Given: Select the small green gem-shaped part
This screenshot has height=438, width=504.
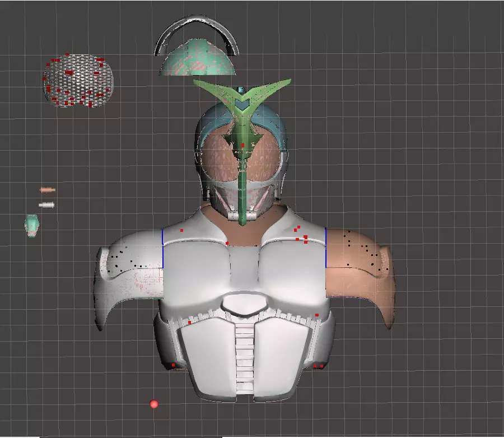Looking at the screenshot, I should click(31, 225).
